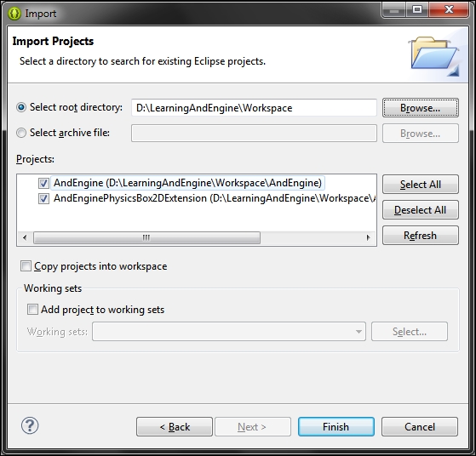Viewport: 476px width, 456px height.
Task: Click Browse next to root directory
Action: (x=421, y=108)
